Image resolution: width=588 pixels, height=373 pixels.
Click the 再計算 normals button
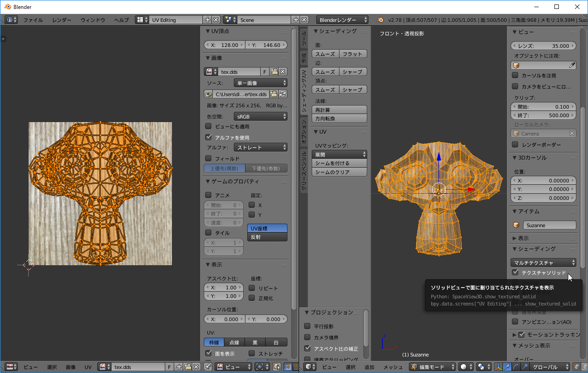(339, 110)
